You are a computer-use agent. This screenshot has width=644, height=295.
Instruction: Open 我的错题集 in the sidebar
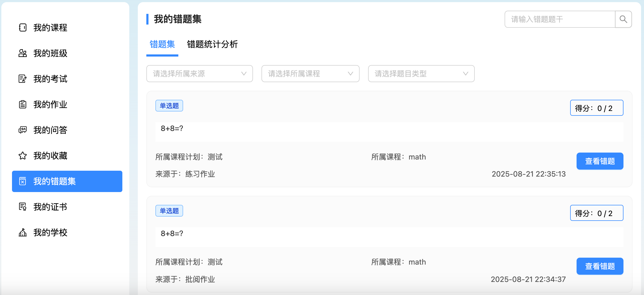pyautogui.click(x=67, y=181)
